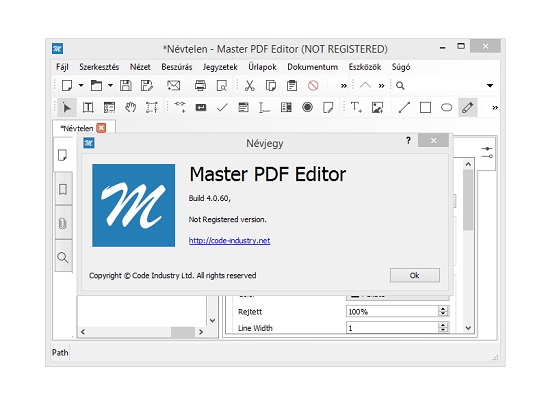
Task: Click into the toolbar search field
Action: (x=444, y=86)
